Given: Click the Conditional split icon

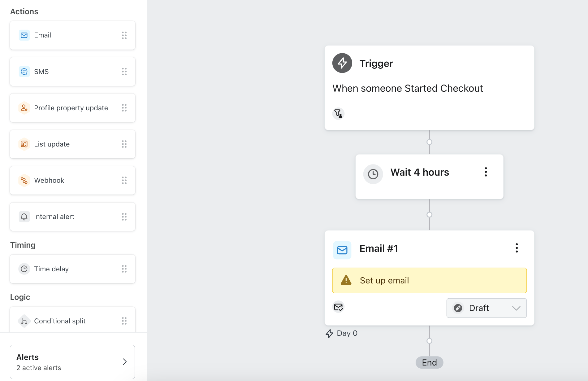Looking at the screenshot, I should point(24,321).
